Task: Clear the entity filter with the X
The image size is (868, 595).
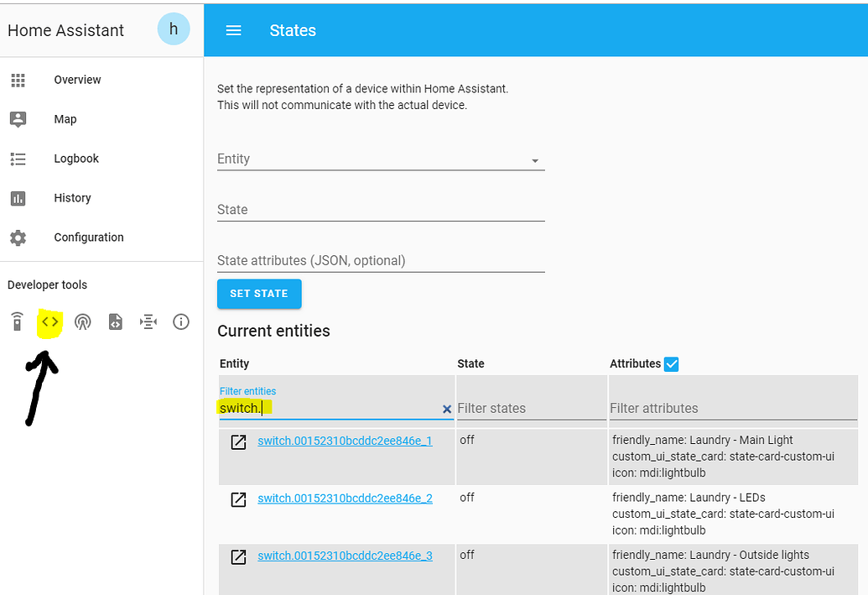Action: [x=447, y=409]
